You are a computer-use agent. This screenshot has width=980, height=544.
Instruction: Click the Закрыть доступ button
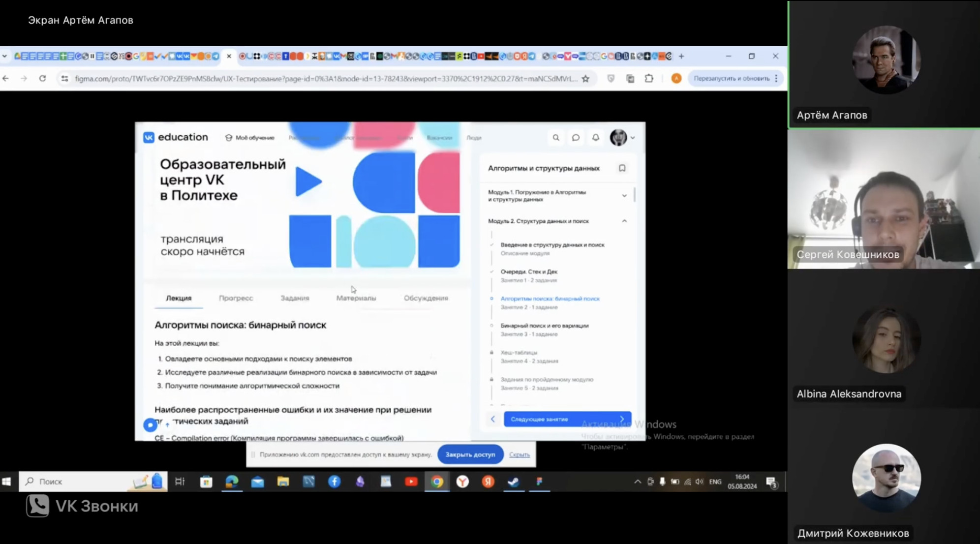click(x=470, y=454)
